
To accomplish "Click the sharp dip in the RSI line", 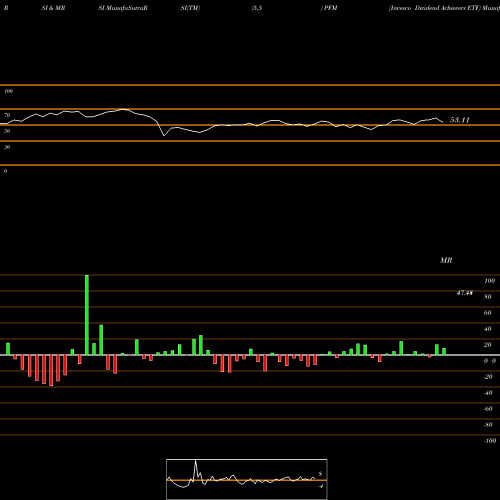I will coord(164,135).
